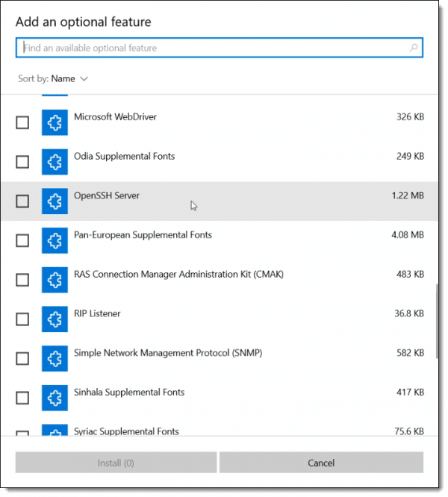Click the 249 KB size value
The height and width of the screenshot is (497, 448).
coord(410,156)
